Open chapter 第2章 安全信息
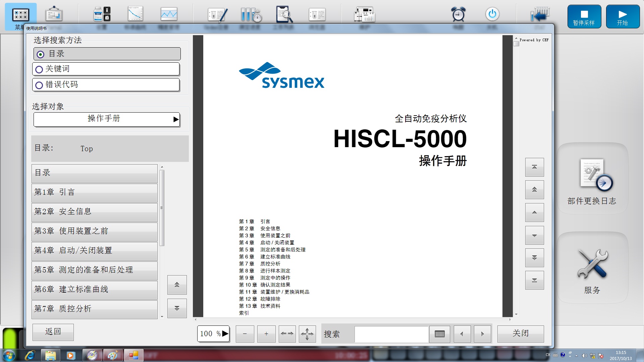Image resolution: width=644 pixels, height=362 pixels. pos(95,212)
